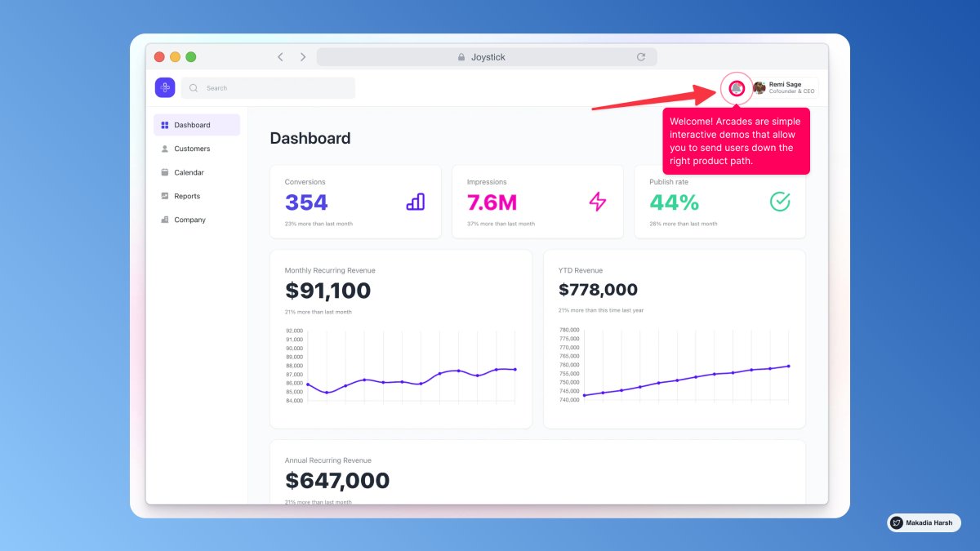Focus the Search input field
Viewport: 980px width, 551px height.
(x=268, y=88)
